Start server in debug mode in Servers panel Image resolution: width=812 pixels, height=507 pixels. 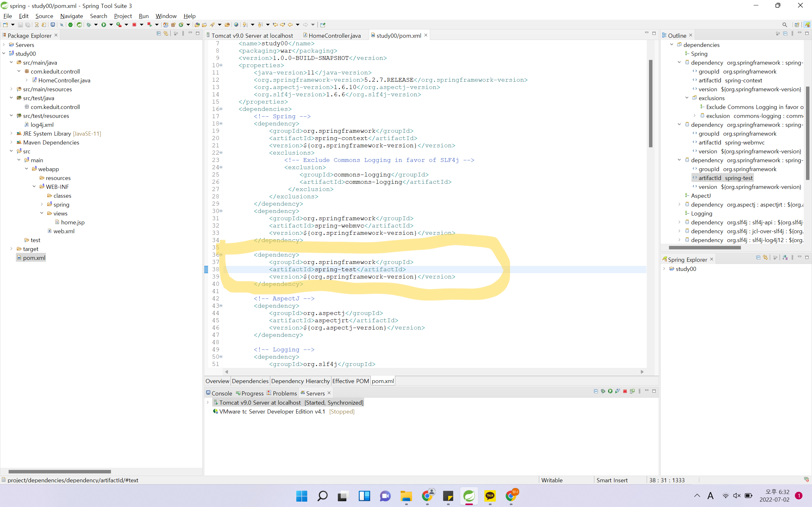[x=603, y=391]
